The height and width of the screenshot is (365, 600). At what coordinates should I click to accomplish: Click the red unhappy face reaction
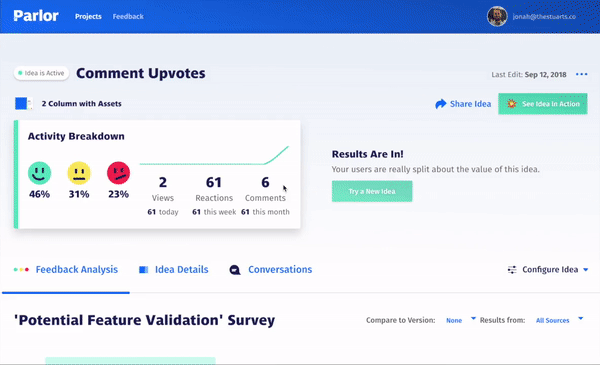118,173
